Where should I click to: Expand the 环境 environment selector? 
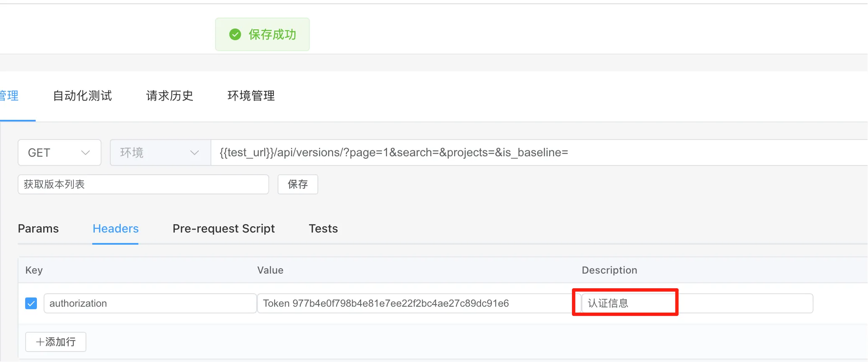[x=160, y=153]
